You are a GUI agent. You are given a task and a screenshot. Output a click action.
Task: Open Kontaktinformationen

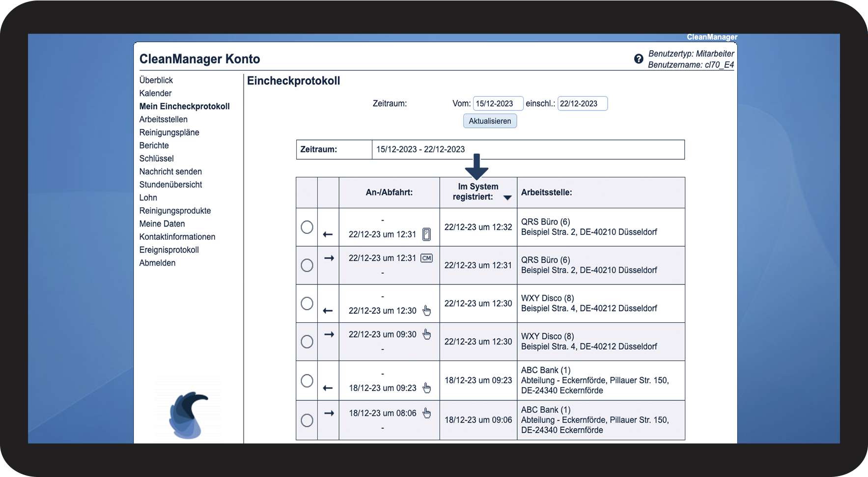tap(177, 237)
